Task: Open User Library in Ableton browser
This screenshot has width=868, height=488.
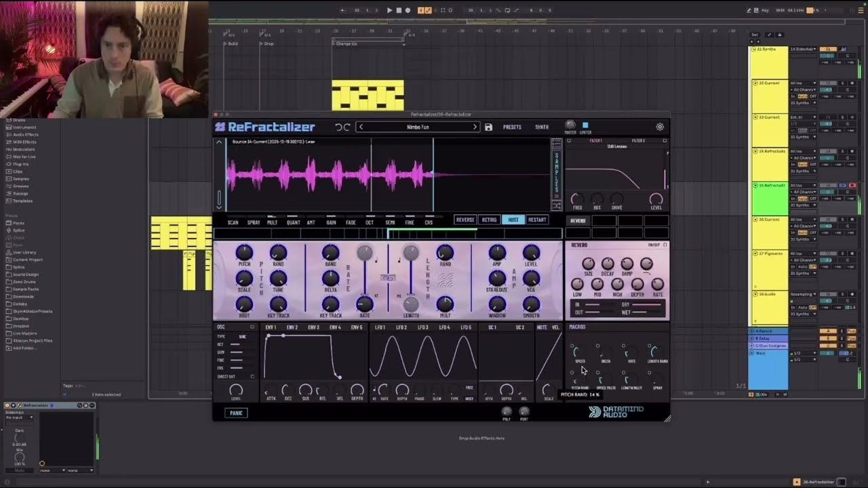Action: pyautogui.click(x=24, y=252)
